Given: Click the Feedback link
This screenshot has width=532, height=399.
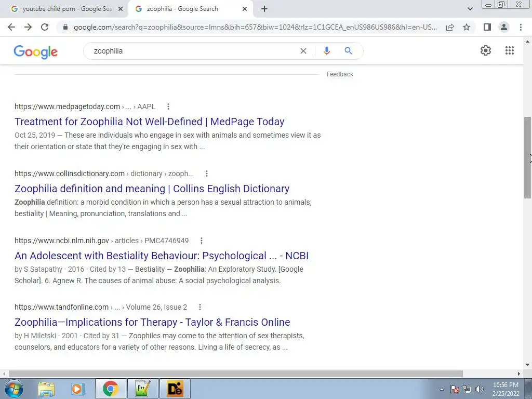Looking at the screenshot, I should 340,74.
